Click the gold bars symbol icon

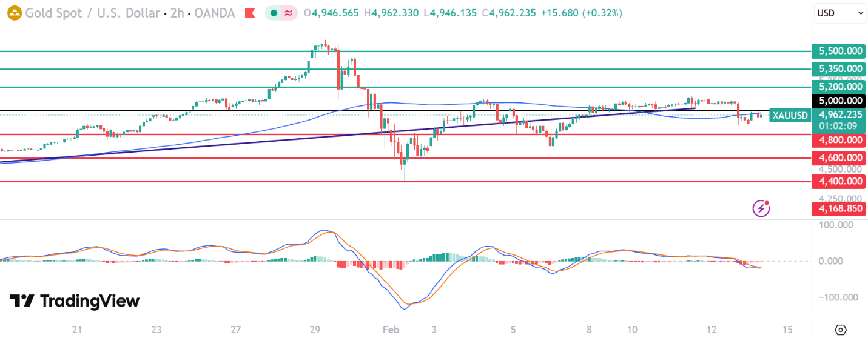click(x=15, y=13)
